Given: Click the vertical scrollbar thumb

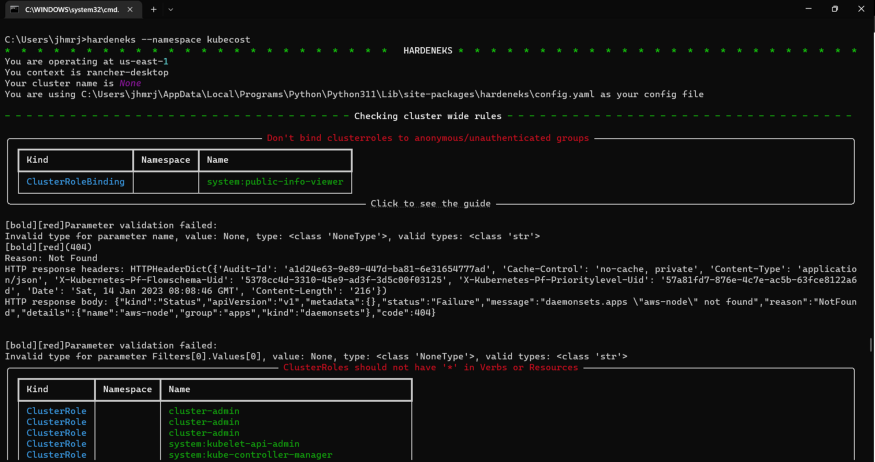Looking at the screenshot, I should click(x=869, y=344).
